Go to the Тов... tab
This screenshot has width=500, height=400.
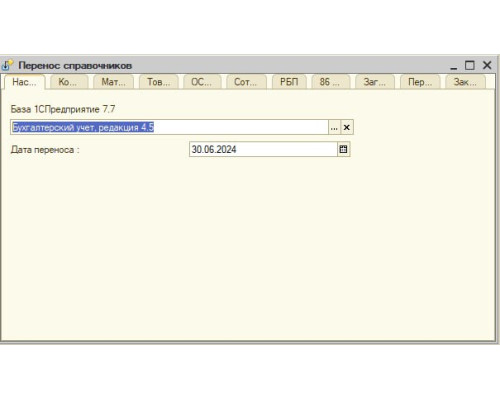pos(158,82)
